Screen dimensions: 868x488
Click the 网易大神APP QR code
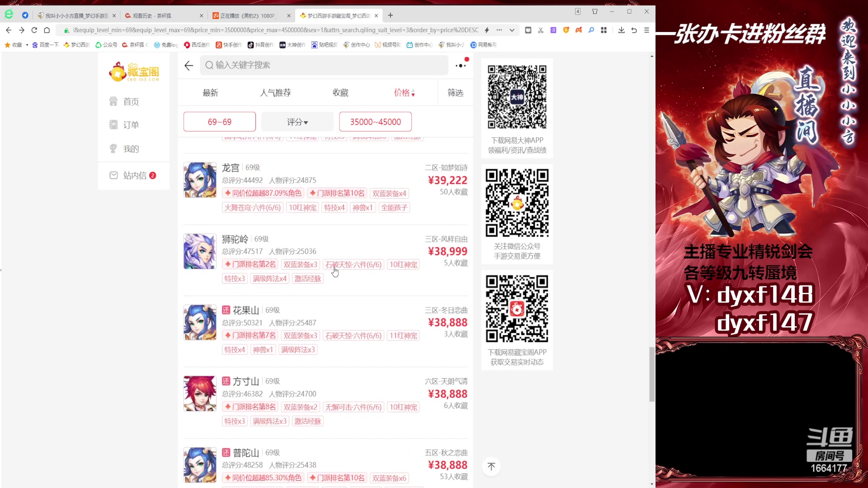click(517, 97)
